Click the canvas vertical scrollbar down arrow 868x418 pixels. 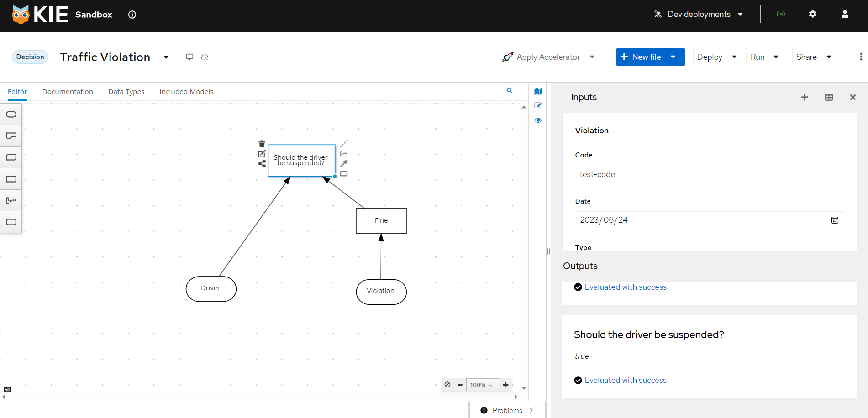pos(524,388)
